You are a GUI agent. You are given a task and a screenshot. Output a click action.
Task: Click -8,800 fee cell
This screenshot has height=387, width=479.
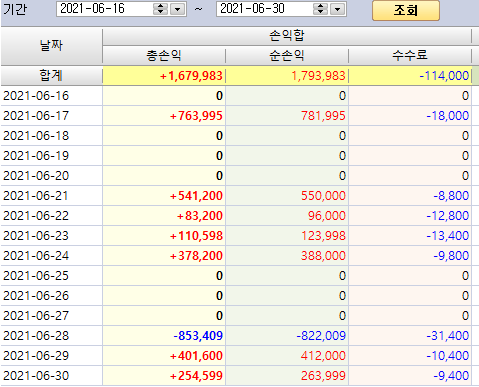[x=410, y=196]
